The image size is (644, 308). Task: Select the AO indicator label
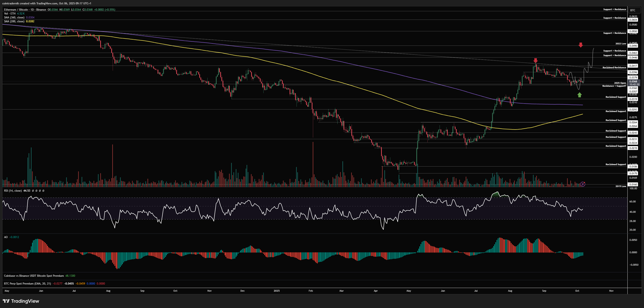6,237
